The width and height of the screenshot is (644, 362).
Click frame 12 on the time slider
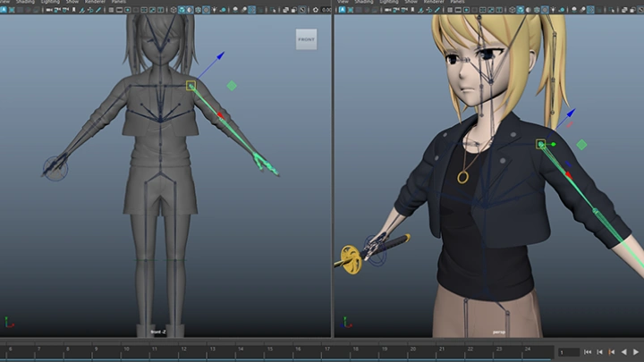(x=183, y=349)
